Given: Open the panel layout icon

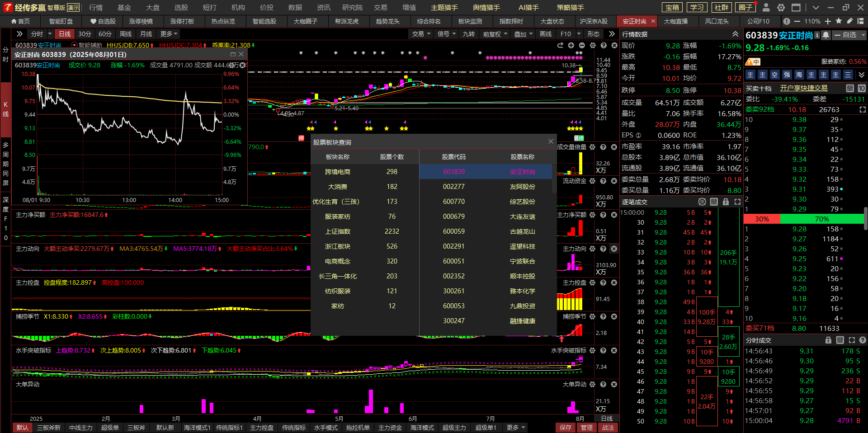Looking at the screenshot, I should click(x=861, y=21).
